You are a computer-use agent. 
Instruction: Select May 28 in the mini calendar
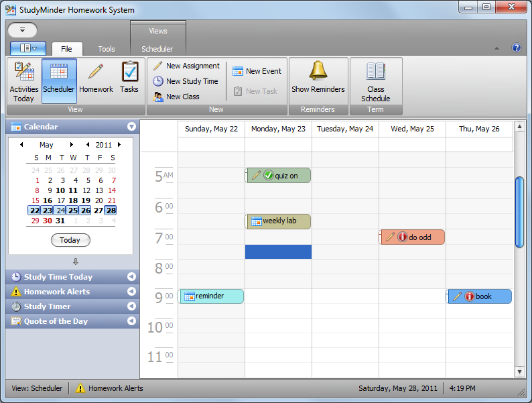(x=111, y=211)
